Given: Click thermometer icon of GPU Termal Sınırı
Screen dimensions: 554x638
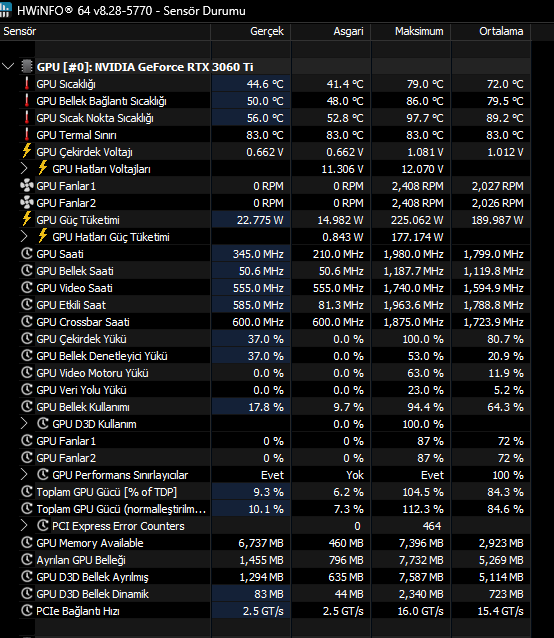Looking at the screenshot, I should pyautogui.click(x=27, y=135).
